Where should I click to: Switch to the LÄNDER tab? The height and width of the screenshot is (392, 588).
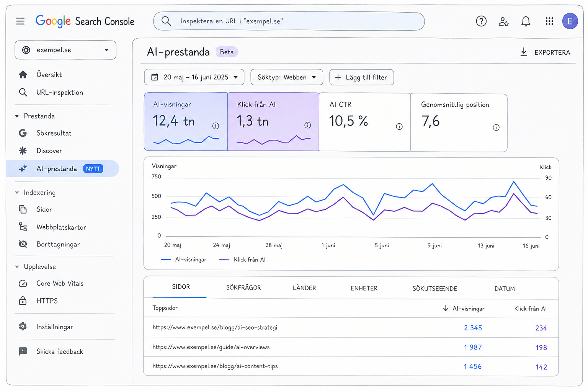[304, 288]
